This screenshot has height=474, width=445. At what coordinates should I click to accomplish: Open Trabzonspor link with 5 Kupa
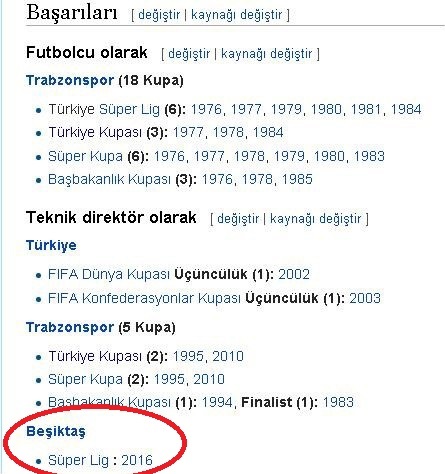pyautogui.click(x=70, y=327)
